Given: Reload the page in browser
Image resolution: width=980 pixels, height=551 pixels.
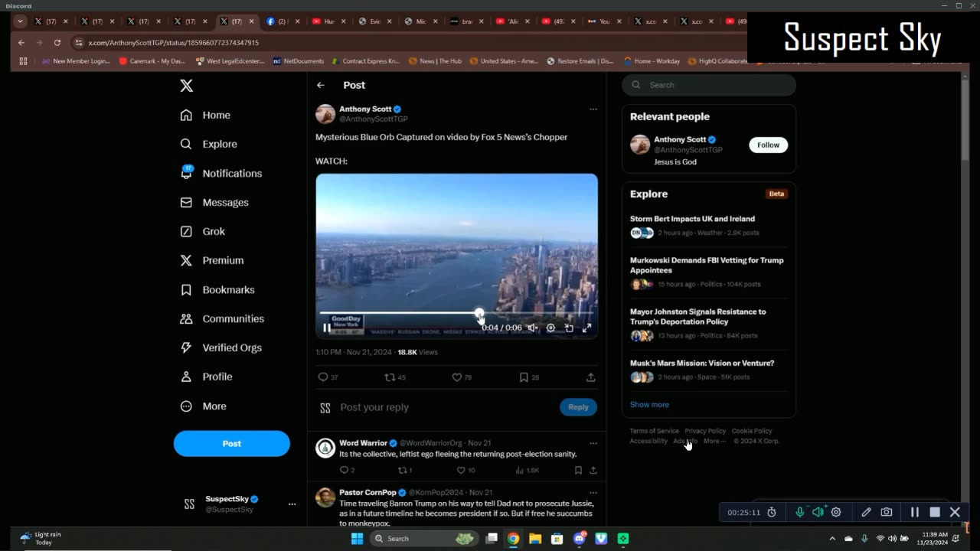Looking at the screenshot, I should 57,43.
